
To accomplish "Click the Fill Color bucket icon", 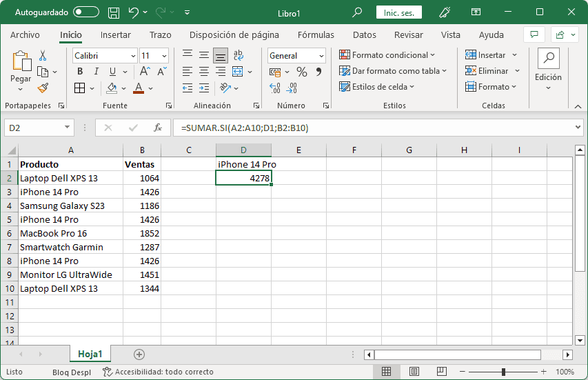I will tap(112, 88).
